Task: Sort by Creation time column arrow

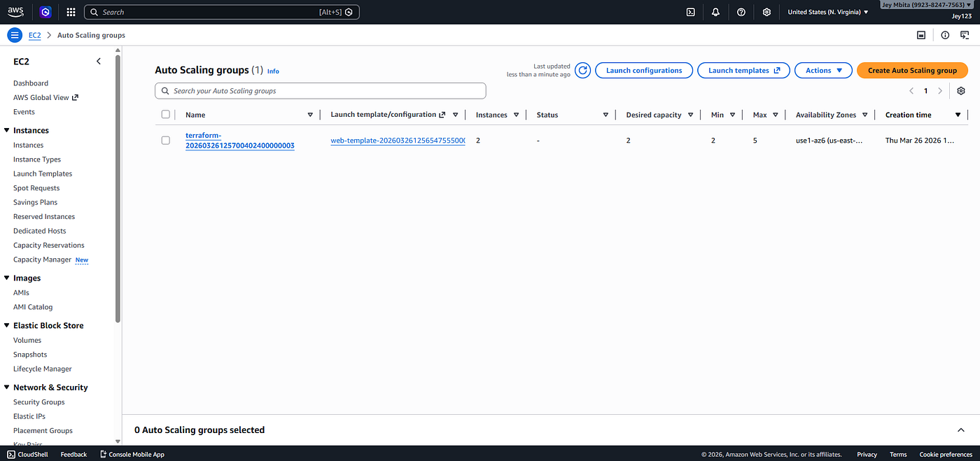Action: pyautogui.click(x=958, y=115)
